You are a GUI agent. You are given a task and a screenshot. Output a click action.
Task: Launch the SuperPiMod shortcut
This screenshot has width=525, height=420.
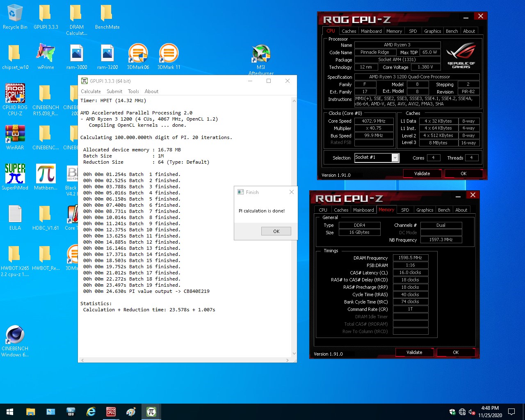[x=15, y=177]
